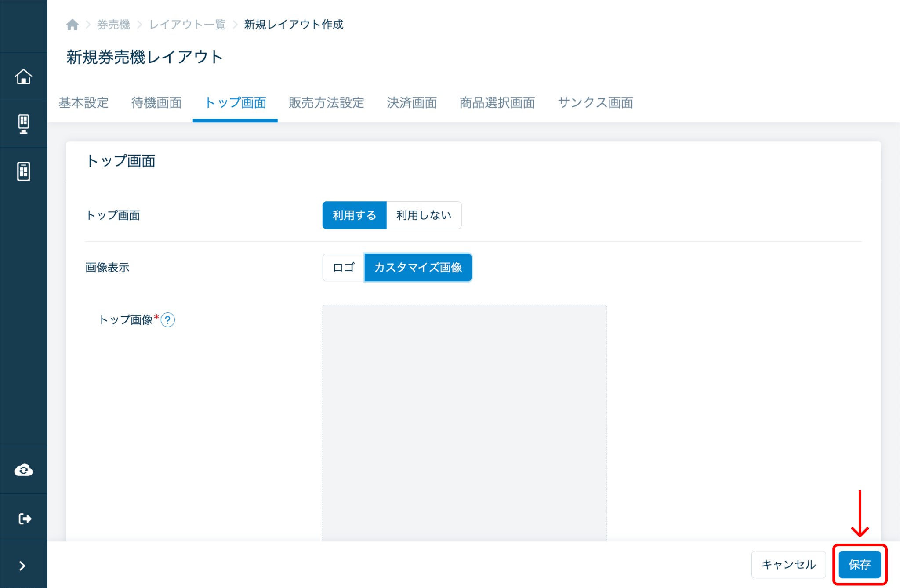Click the breadcrumb home icon
The image size is (900, 588).
tap(73, 25)
